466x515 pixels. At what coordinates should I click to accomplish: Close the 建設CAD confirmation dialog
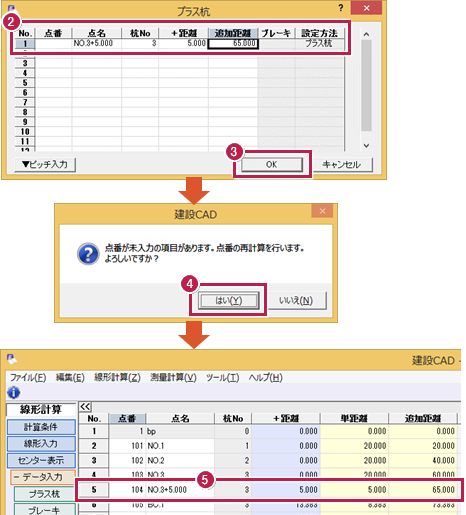point(322,211)
